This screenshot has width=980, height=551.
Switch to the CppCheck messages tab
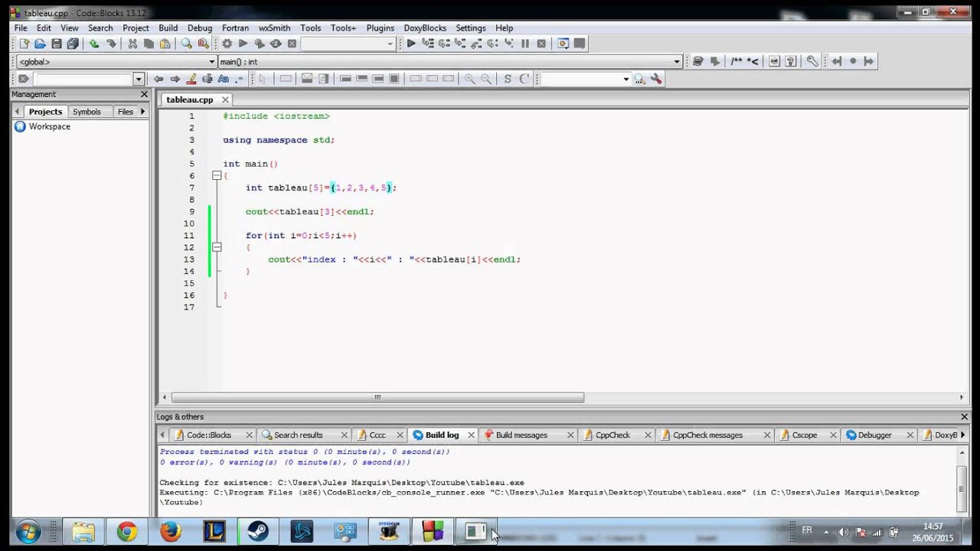(x=708, y=435)
